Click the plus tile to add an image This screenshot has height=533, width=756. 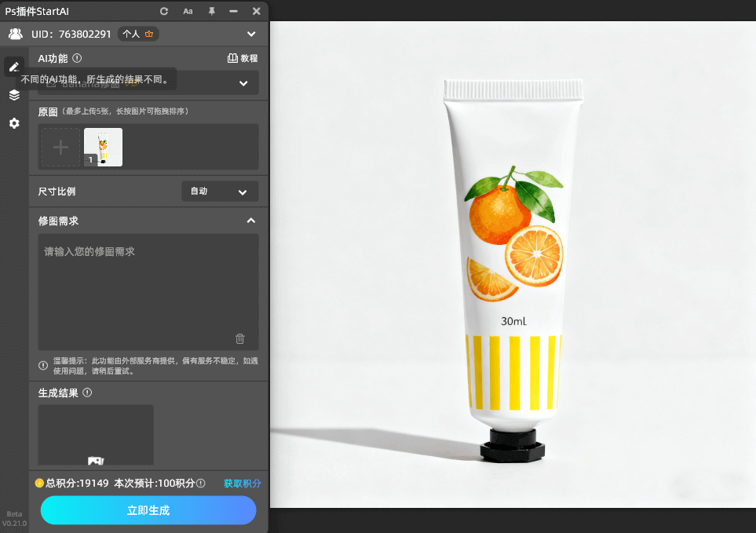point(60,147)
